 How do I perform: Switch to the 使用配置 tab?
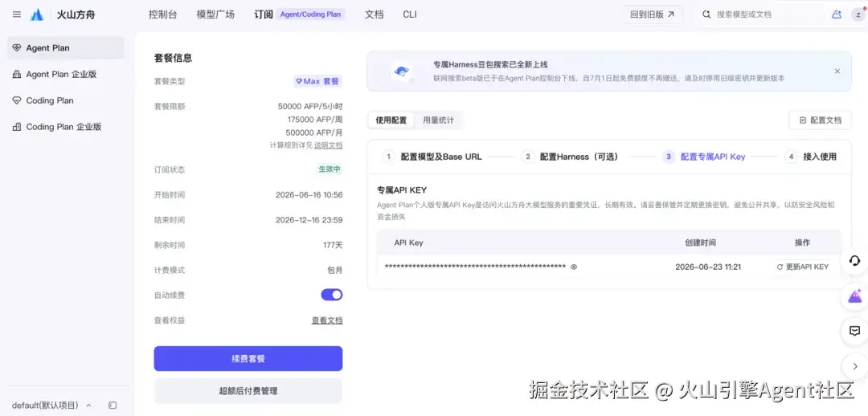[x=391, y=120]
